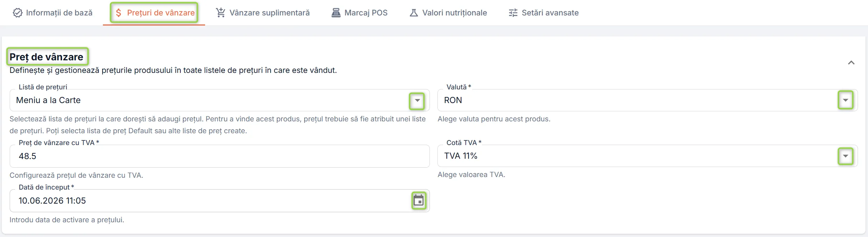Click the text 'Alege valuta pentru acest produs.'
This screenshot has width=868, height=237.
[494, 119]
